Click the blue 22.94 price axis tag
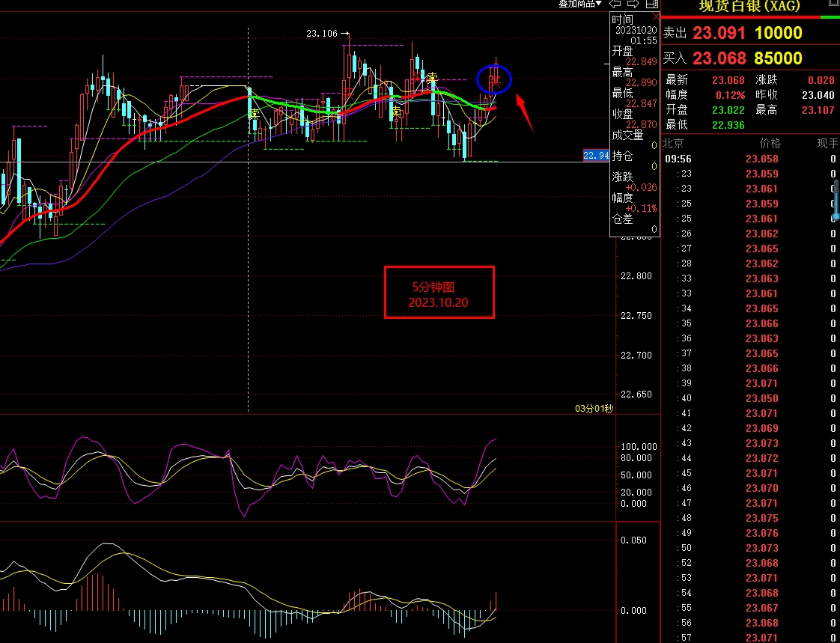This screenshot has width=840, height=643. pyautogui.click(x=596, y=156)
